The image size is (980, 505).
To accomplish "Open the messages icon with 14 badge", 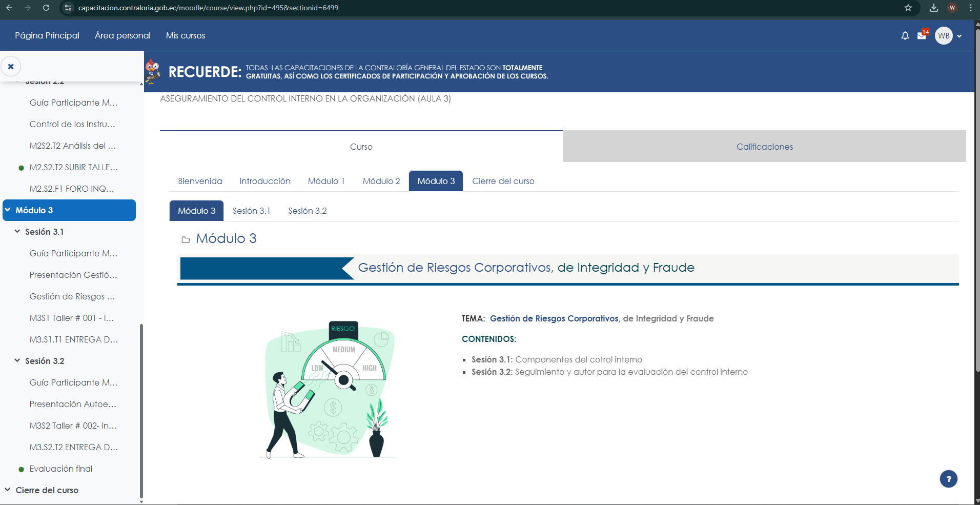I will pos(922,36).
